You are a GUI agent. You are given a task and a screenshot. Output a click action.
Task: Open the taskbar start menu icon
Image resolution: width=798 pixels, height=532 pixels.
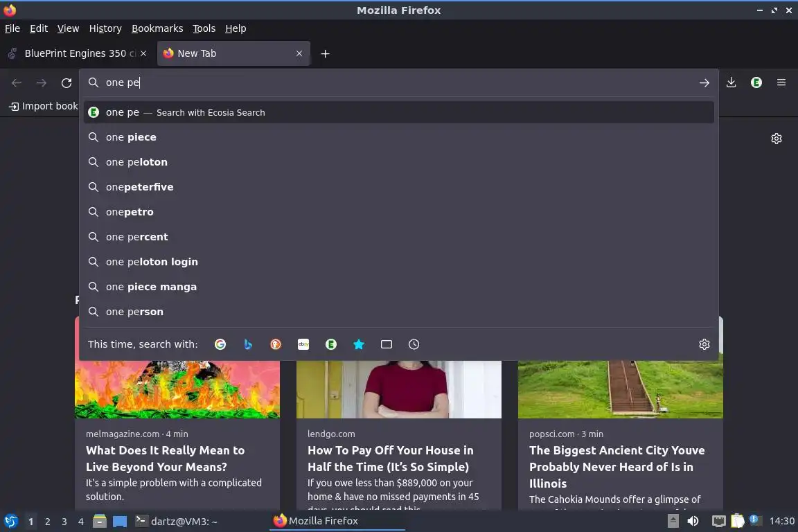click(11, 522)
